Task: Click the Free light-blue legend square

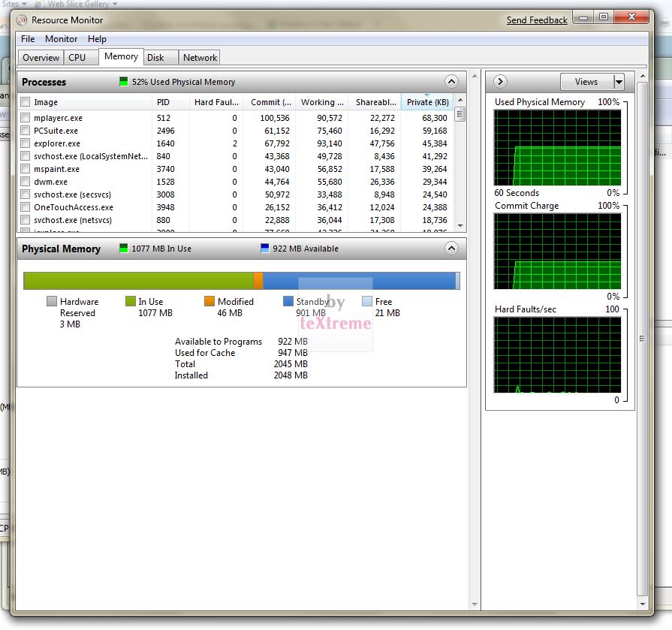Action: 367,301
